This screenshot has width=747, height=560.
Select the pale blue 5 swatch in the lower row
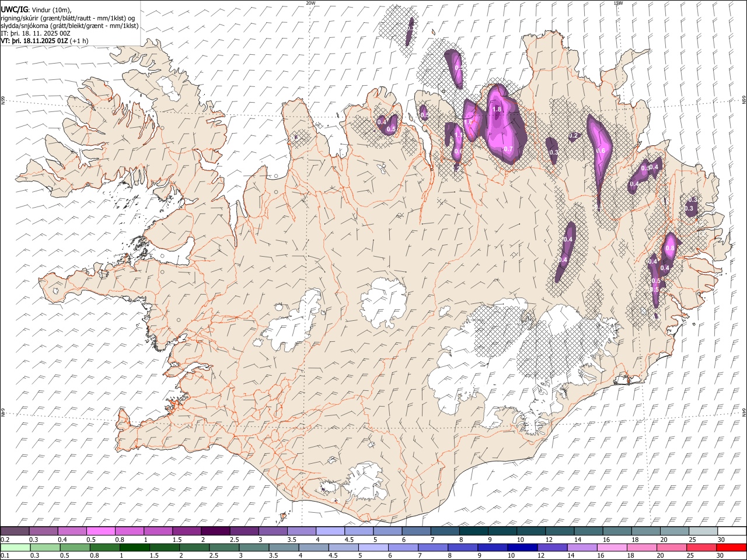coord(373,547)
